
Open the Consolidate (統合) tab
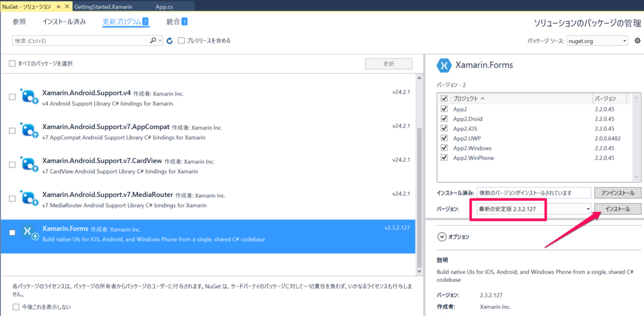(177, 22)
